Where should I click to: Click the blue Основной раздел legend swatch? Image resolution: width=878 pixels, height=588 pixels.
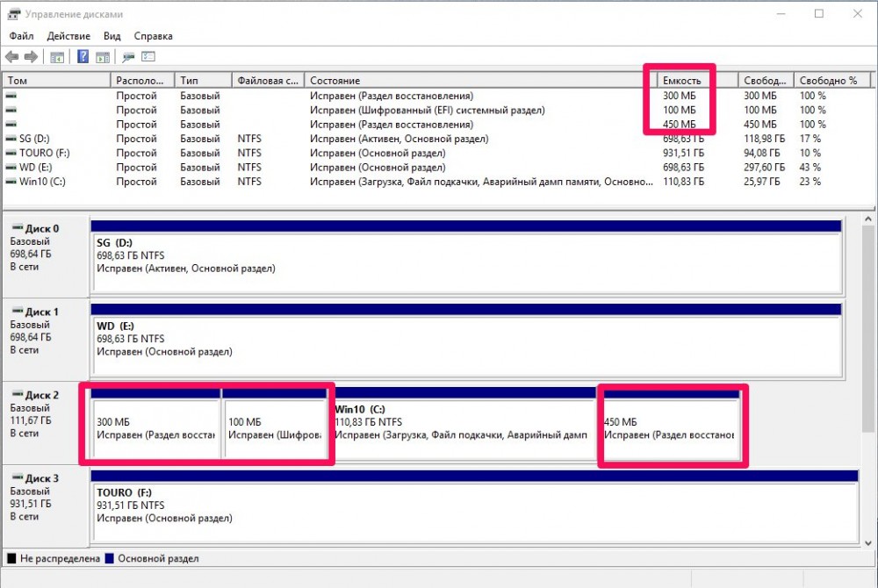pyautogui.click(x=109, y=558)
